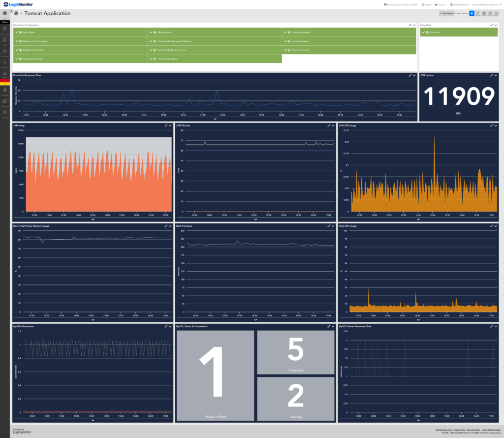
Task: Expand the legend below the Host-CPU Usage graph
Action: (x=418, y=320)
